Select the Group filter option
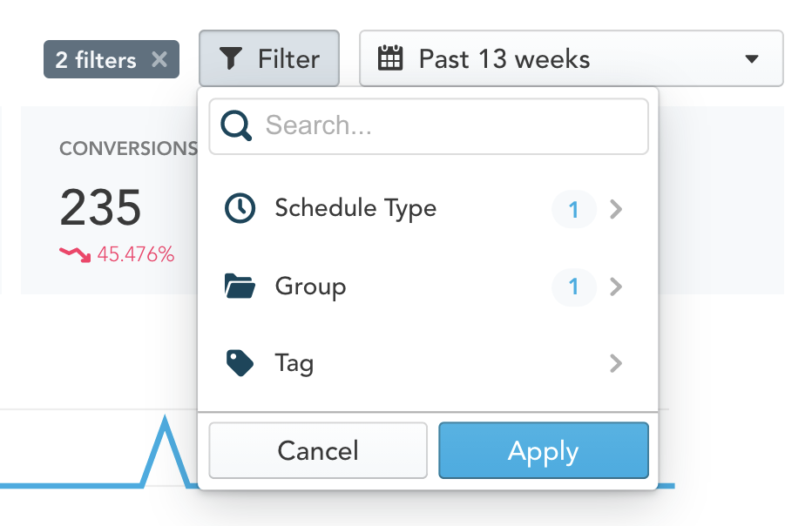The image size is (812, 526). pyautogui.click(x=428, y=287)
